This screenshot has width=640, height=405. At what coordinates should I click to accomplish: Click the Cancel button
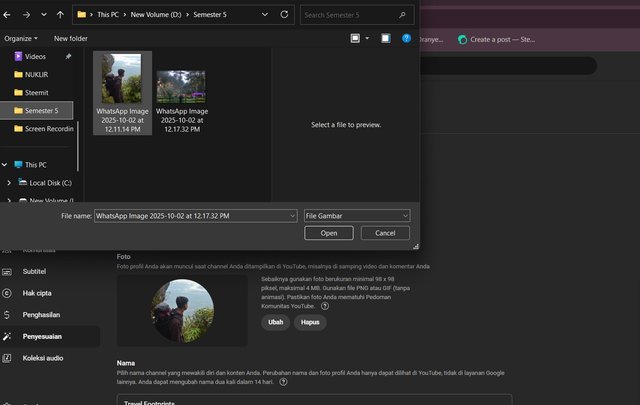385,233
